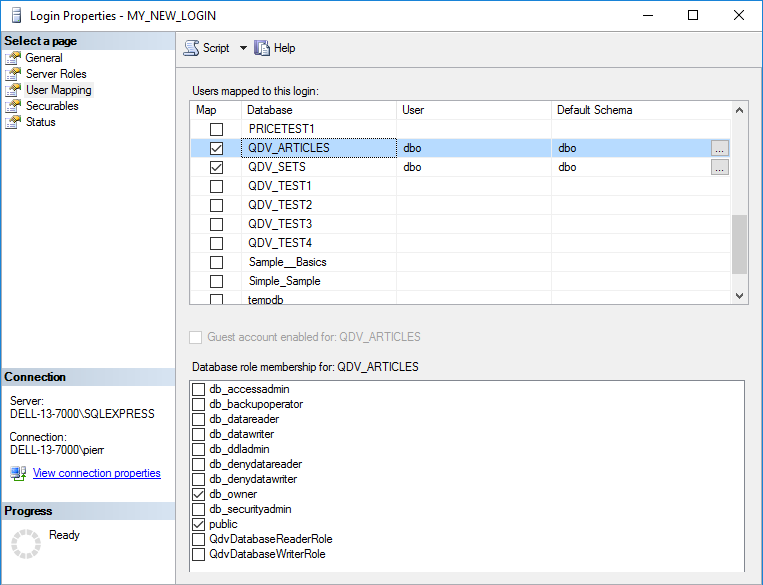Click the database list scrollbar thumb
The image size is (763, 585).
click(x=739, y=244)
